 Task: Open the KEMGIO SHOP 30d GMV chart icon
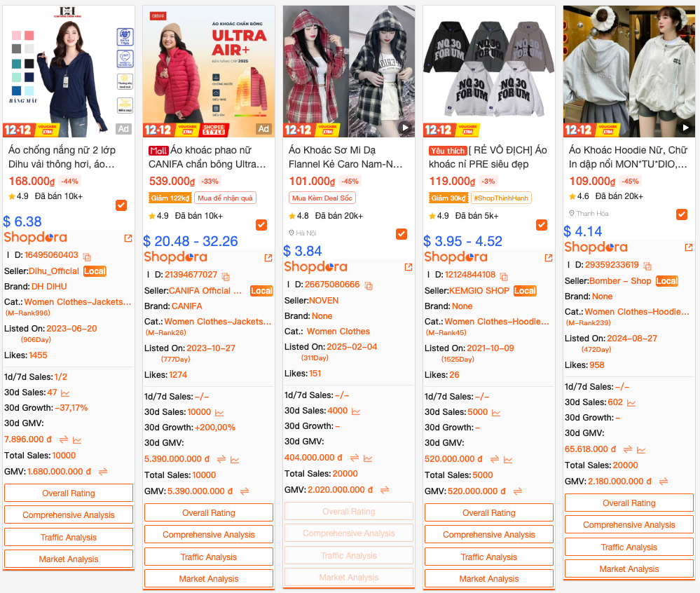(x=508, y=460)
